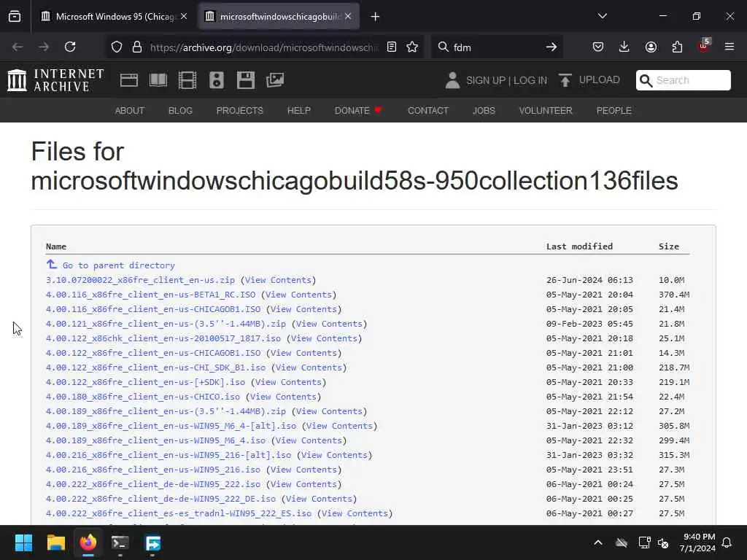747x560 pixels.
Task: Open 4.00.122 [+SDK].iso file link
Action: 145,382
